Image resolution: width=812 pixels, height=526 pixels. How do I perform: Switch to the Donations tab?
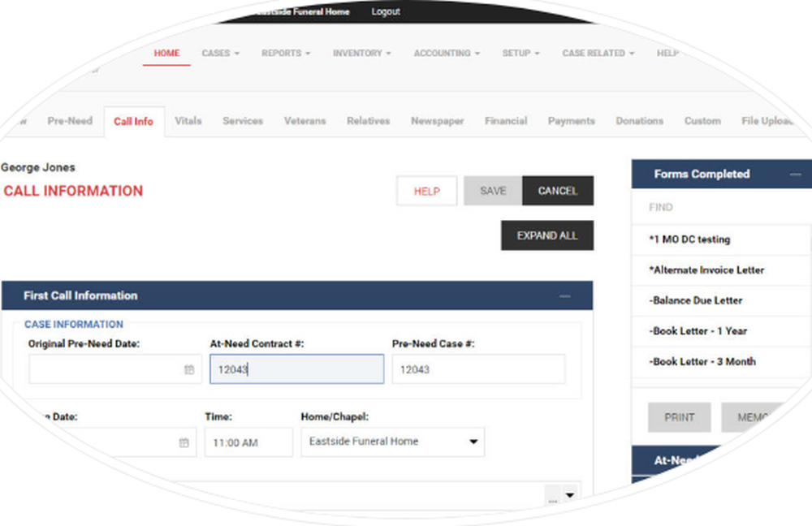640,121
